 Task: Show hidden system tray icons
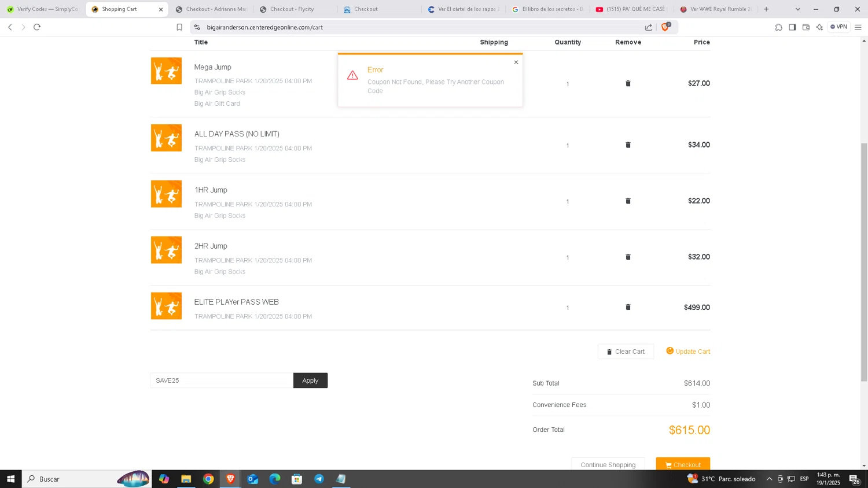(769, 479)
